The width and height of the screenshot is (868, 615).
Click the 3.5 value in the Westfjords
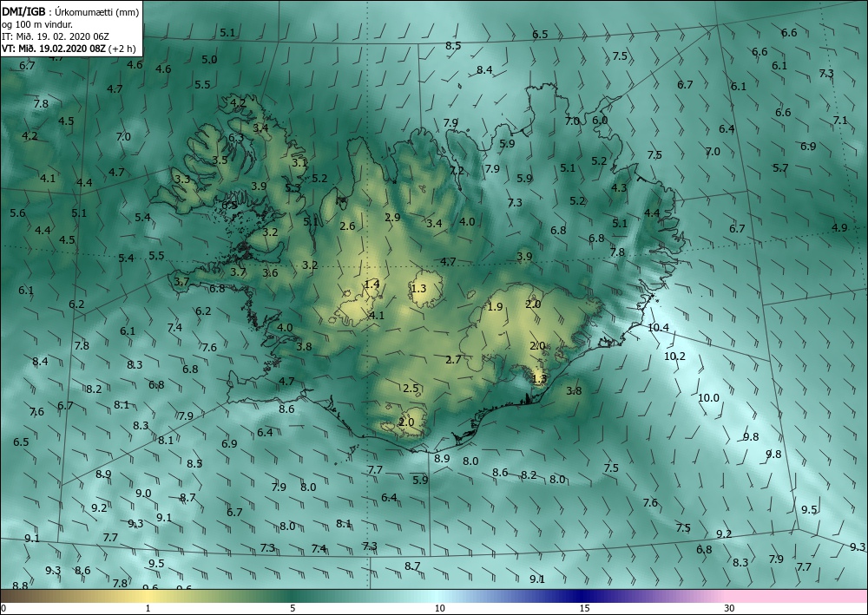[x=220, y=160]
